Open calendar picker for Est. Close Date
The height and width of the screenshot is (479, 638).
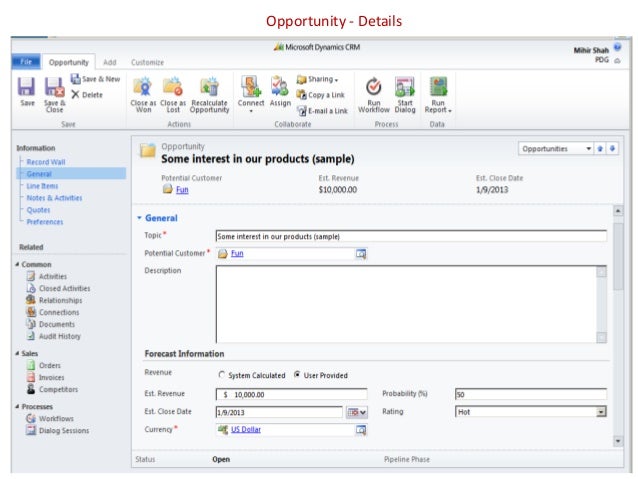357,412
